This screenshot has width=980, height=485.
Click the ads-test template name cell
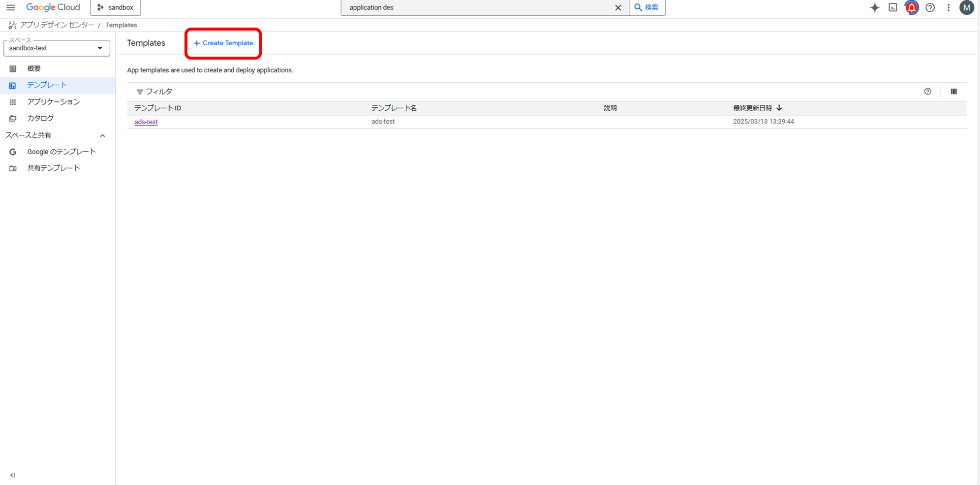point(383,122)
